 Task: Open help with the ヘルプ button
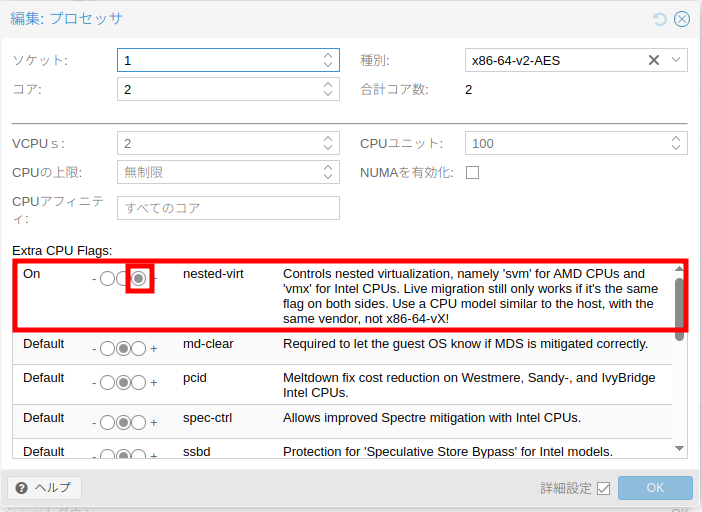coord(44,487)
